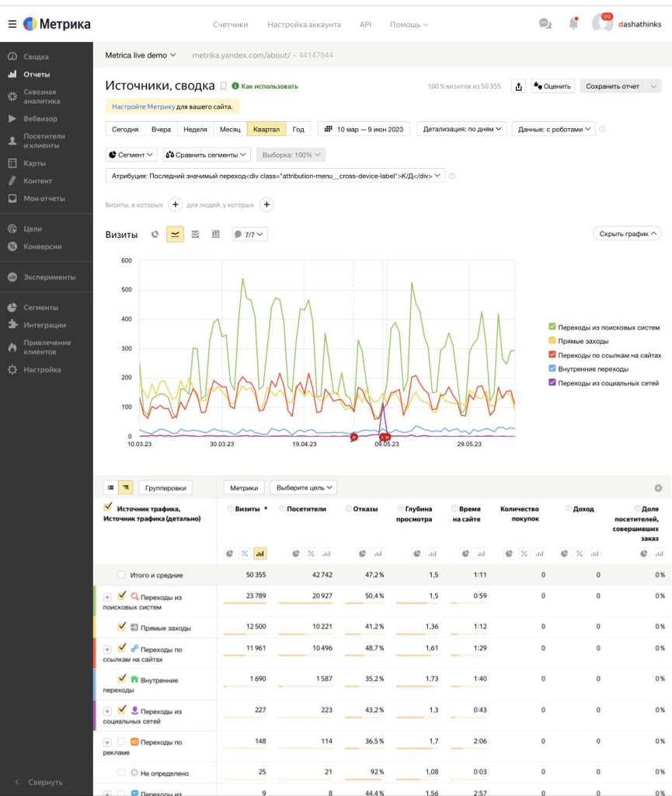
Task: Open Вебвизор in the sidebar
Action: click(x=40, y=119)
